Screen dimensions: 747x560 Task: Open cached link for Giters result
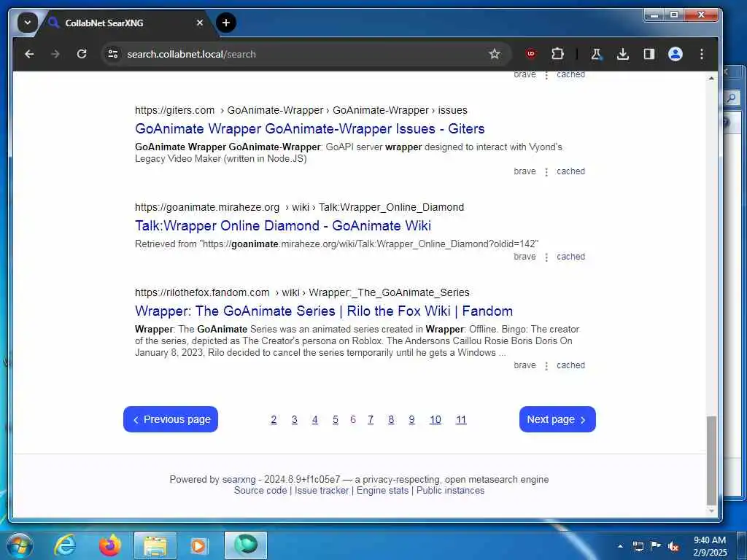tap(570, 171)
